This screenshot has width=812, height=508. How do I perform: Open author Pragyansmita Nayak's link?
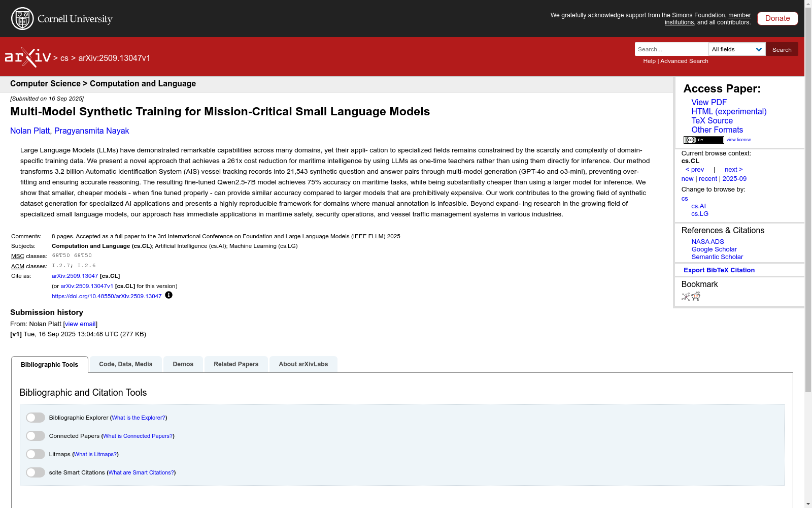pyautogui.click(x=91, y=131)
